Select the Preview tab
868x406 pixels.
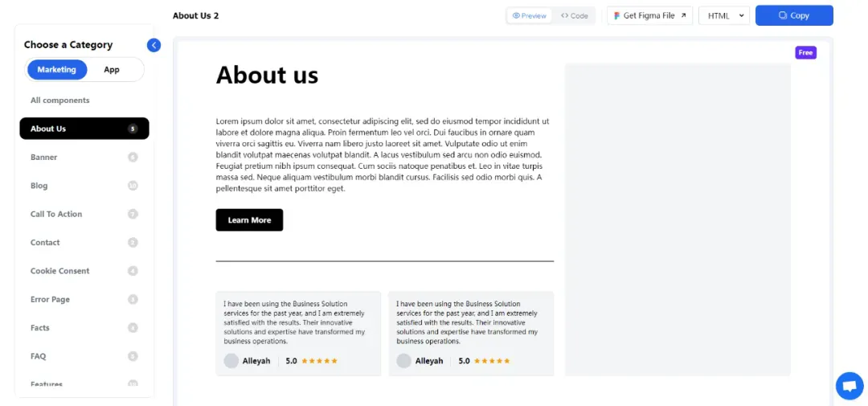(x=529, y=15)
